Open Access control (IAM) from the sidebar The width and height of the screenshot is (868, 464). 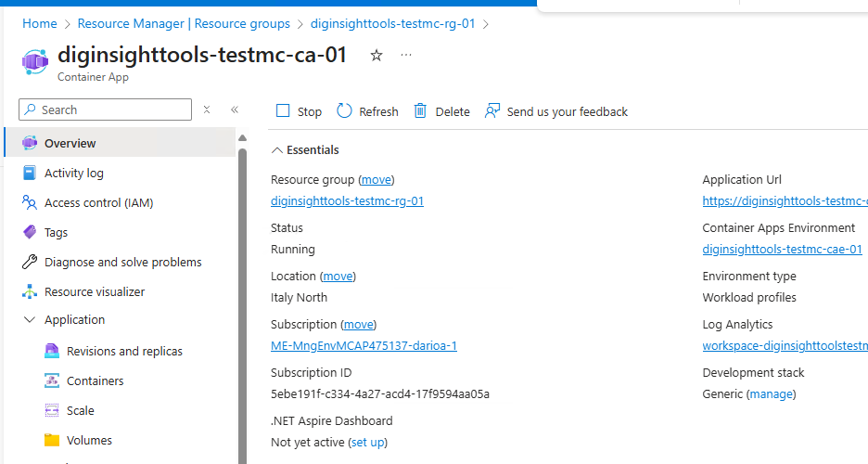click(x=98, y=202)
